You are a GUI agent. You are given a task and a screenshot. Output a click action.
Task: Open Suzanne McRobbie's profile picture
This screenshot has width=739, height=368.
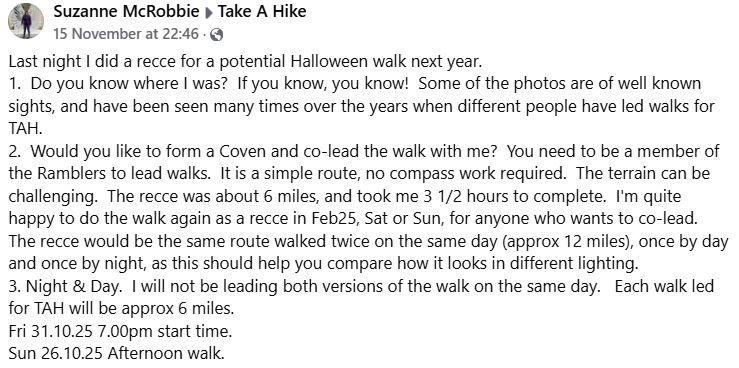pyautogui.click(x=26, y=21)
